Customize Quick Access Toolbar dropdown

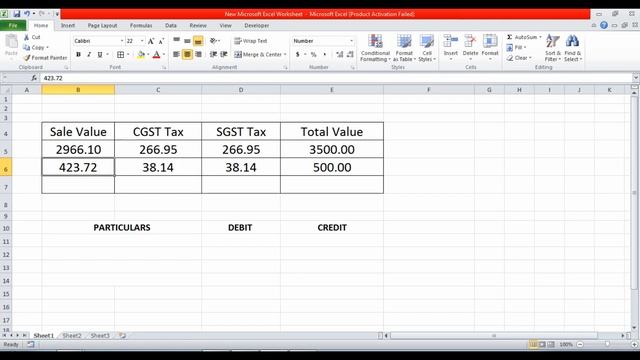click(57, 14)
